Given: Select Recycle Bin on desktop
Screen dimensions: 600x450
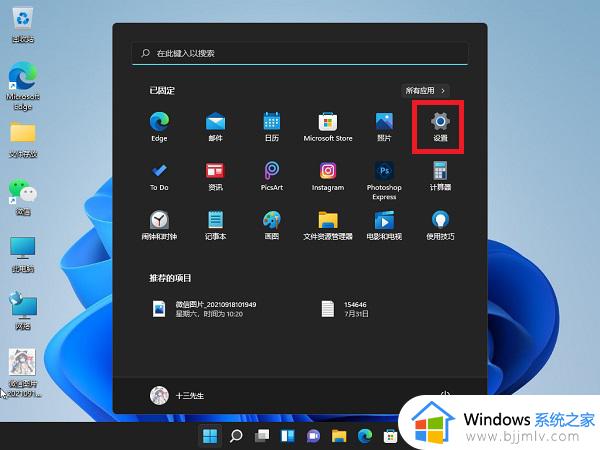Looking at the screenshot, I should click(x=23, y=25).
